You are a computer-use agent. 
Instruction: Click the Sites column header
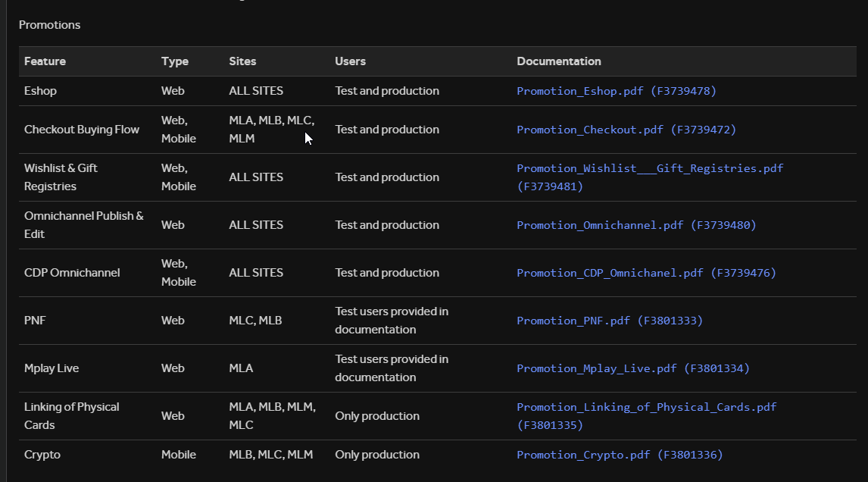click(242, 61)
